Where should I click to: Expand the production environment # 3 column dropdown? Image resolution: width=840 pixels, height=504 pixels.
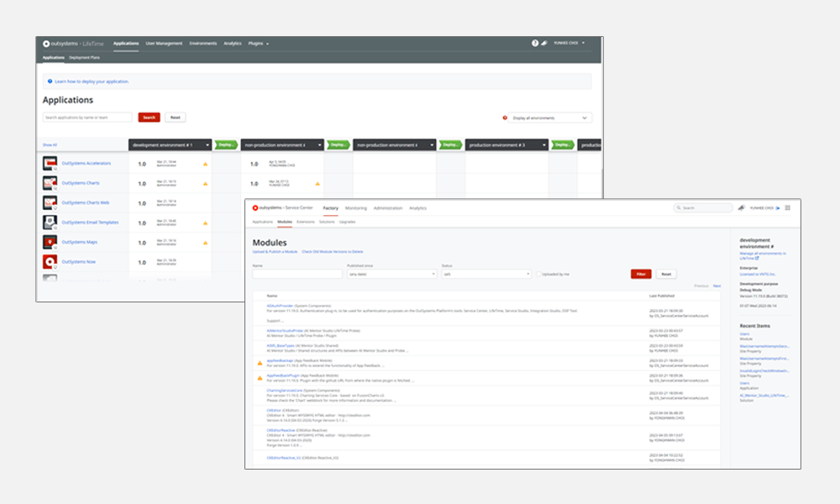[543, 145]
